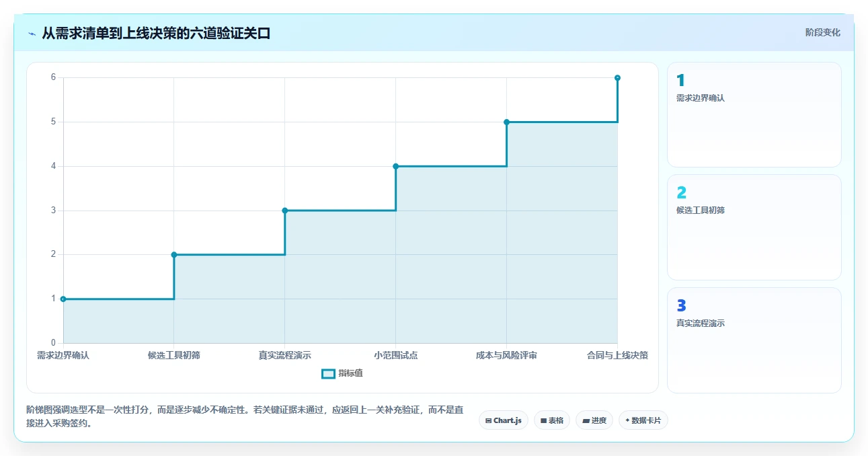Click the y-axis value 3

pyautogui.click(x=53, y=211)
